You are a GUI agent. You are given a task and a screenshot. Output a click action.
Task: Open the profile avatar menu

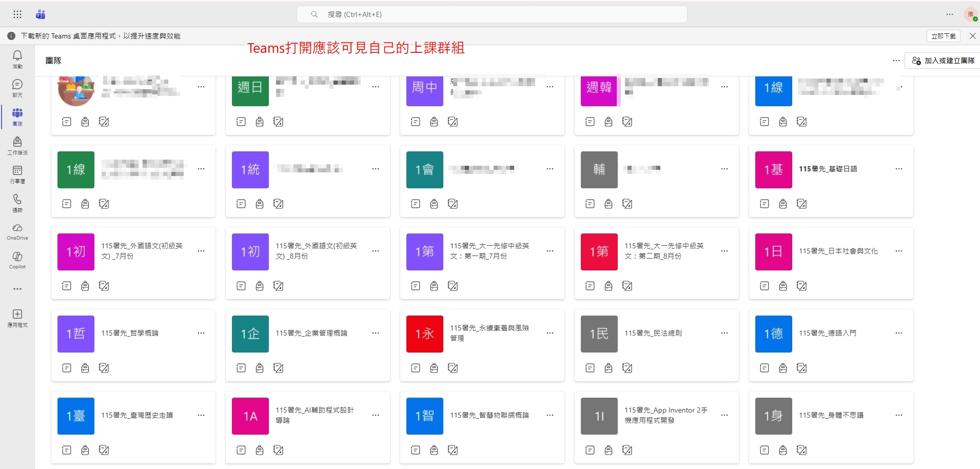click(x=971, y=14)
